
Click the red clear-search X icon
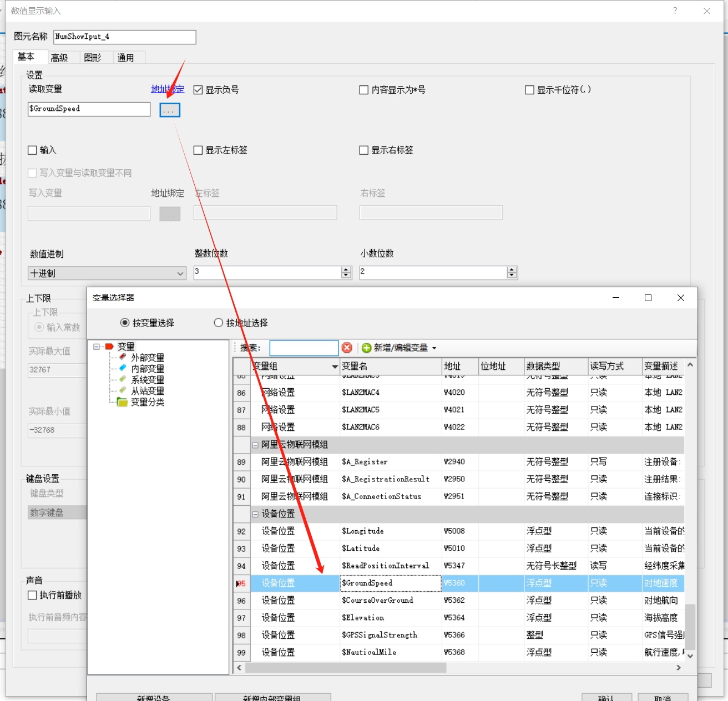point(347,348)
